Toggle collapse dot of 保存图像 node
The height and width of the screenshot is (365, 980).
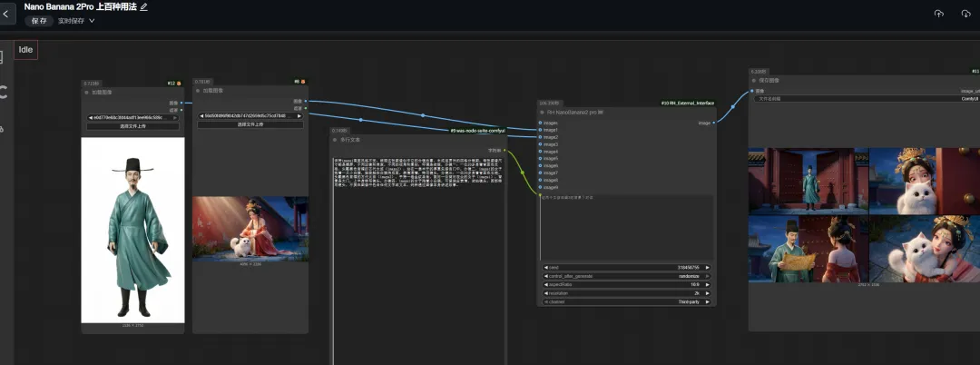(x=754, y=81)
